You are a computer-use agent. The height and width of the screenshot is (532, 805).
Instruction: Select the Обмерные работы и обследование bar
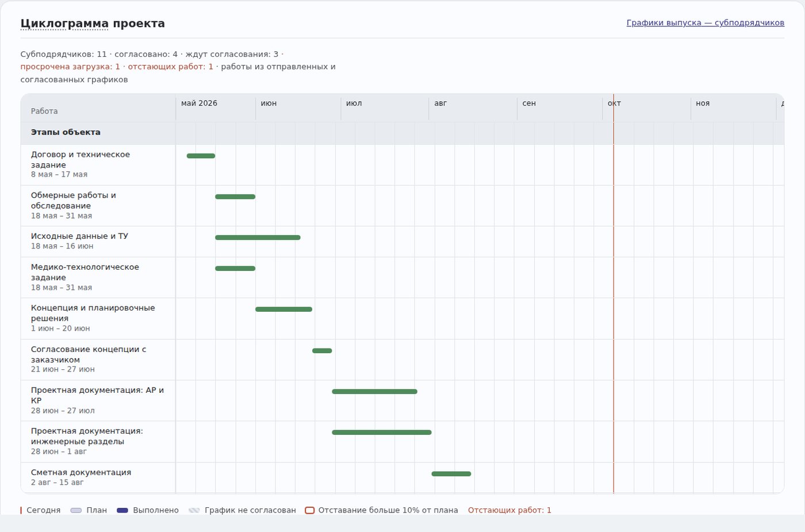[235, 197]
